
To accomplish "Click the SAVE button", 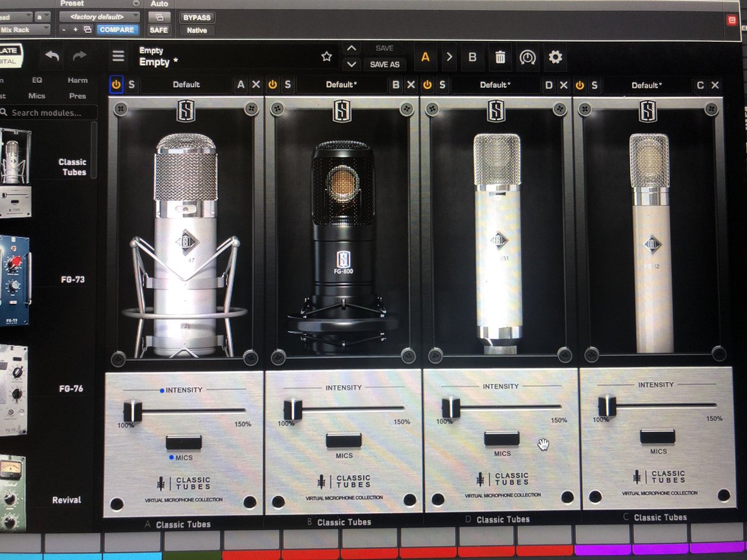I will [x=385, y=49].
